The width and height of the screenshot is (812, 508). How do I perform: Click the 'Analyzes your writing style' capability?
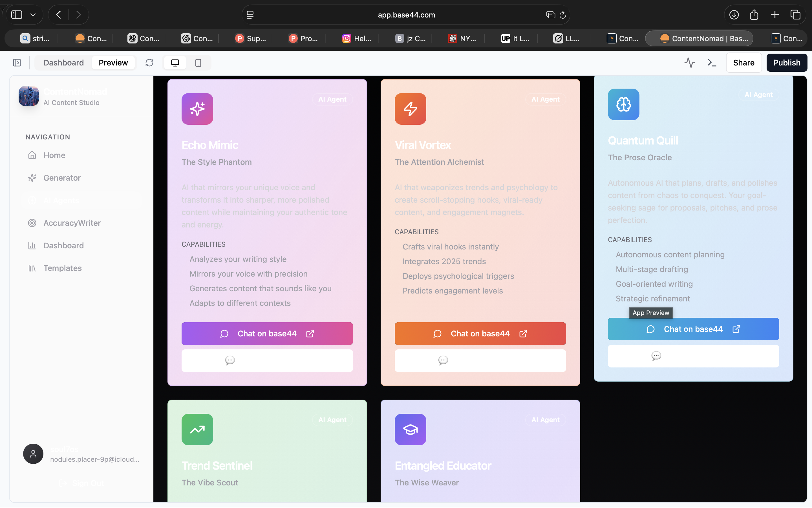pos(238,259)
